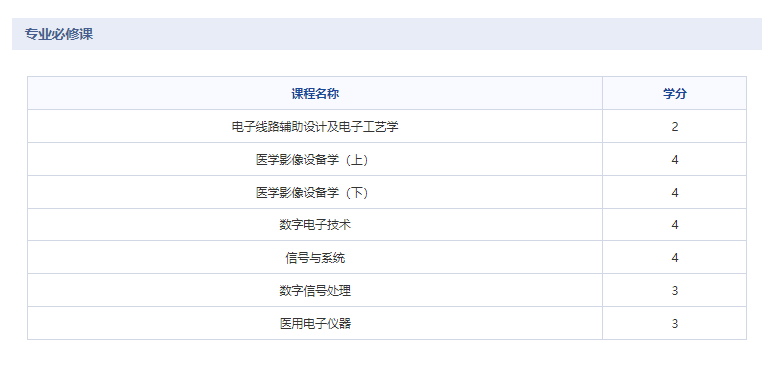Click the 专业必修课 section header
Screen dimensions: 779x375
(59, 34)
